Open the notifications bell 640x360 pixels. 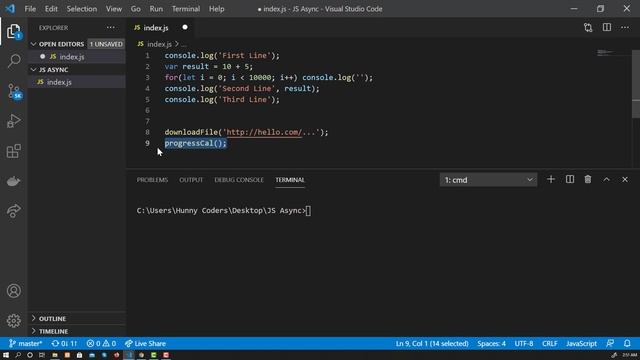(x=627, y=344)
